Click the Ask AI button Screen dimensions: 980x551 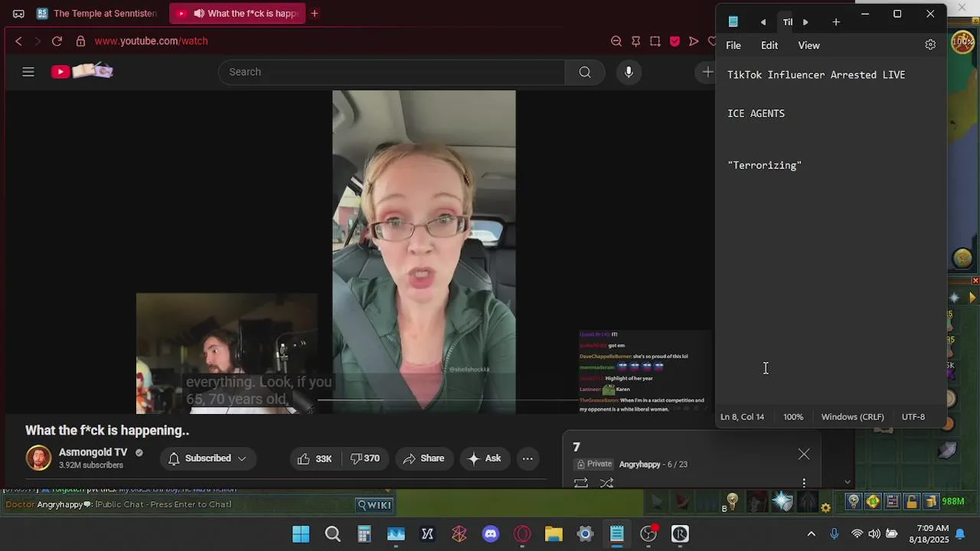click(x=484, y=458)
